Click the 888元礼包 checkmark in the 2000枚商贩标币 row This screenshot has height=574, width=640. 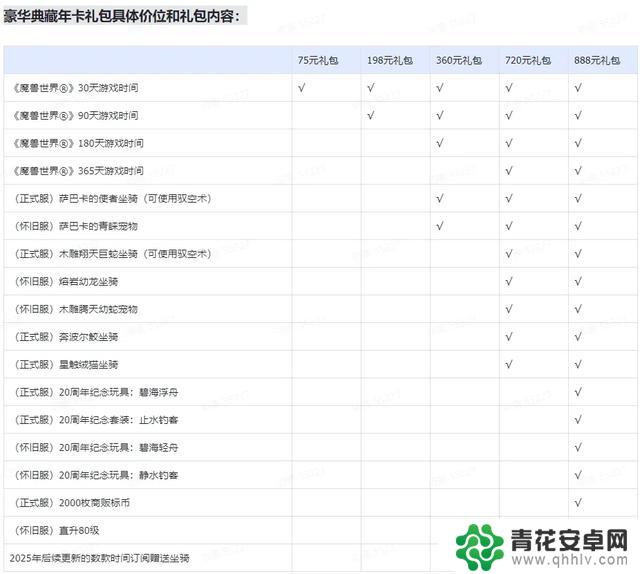578,503
